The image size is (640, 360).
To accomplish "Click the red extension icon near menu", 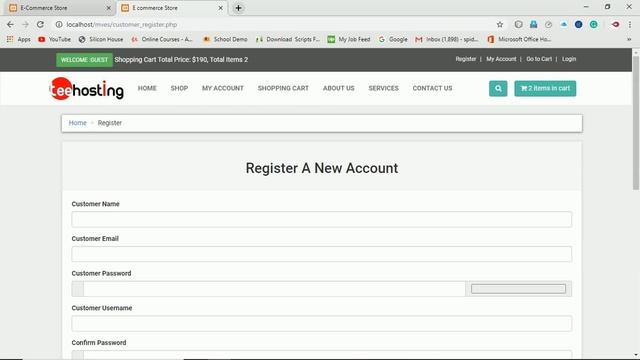I will tap(616, 24).
